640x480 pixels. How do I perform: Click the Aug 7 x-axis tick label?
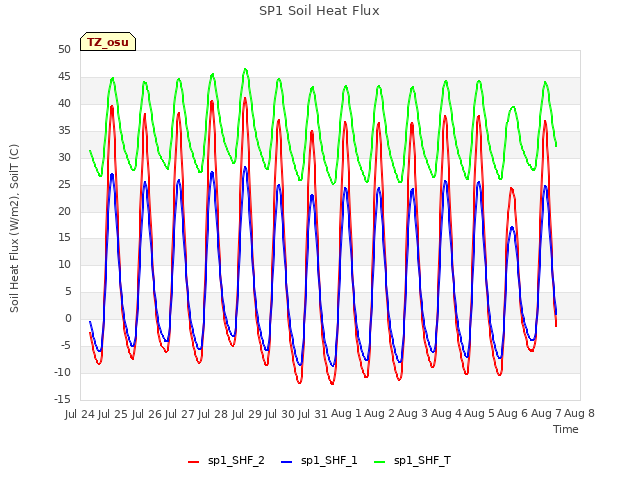546,413
